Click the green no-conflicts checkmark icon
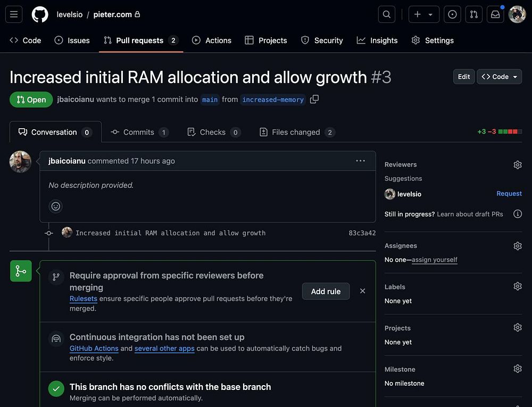This screenshot has height=407, width=532. (56, 389)
